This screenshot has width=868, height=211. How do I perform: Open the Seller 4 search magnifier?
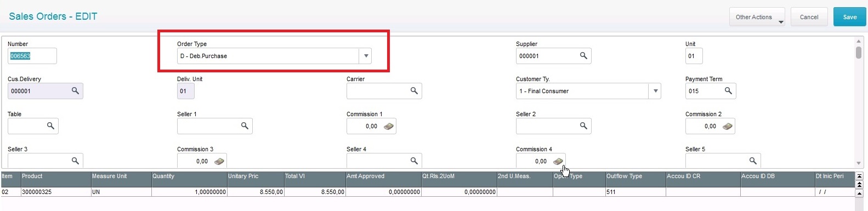click(x=414, y=161)
